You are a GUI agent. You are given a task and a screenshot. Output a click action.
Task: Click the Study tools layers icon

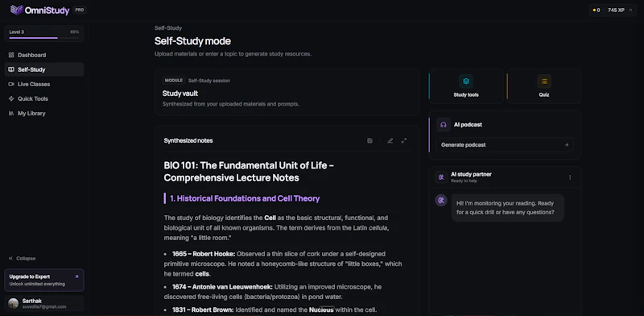tap(466, 81)
